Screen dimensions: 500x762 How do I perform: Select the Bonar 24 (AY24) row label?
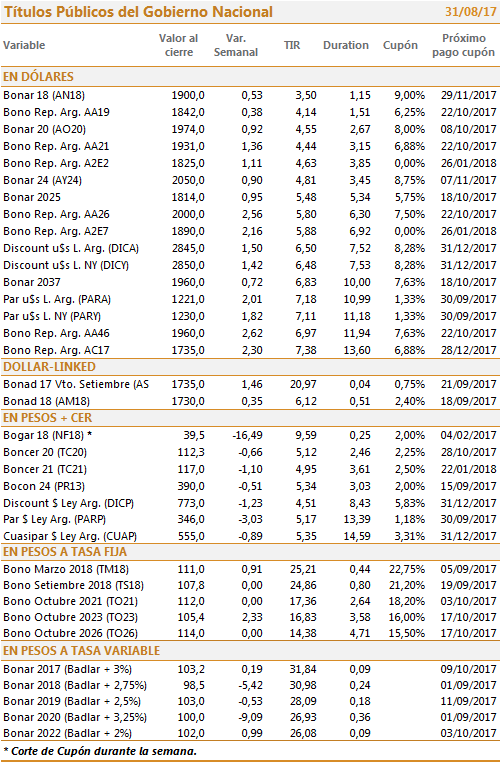point(42,180)
